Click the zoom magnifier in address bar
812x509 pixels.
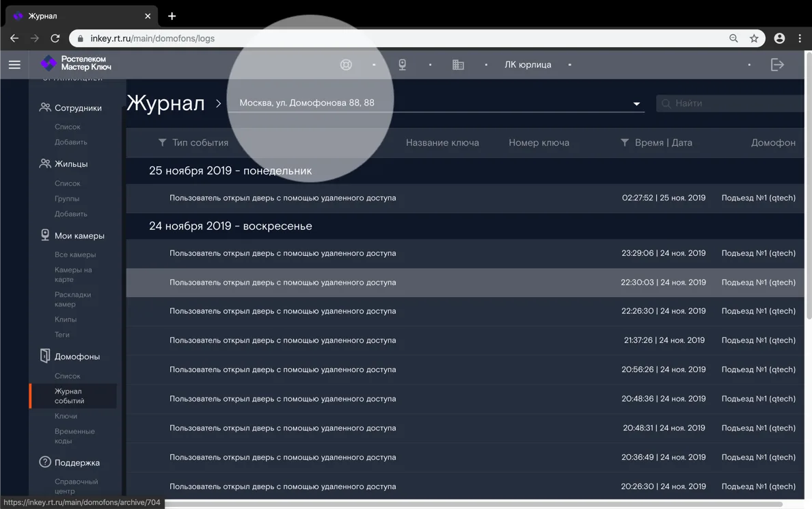pyautogui.click(x=733, y=38)
